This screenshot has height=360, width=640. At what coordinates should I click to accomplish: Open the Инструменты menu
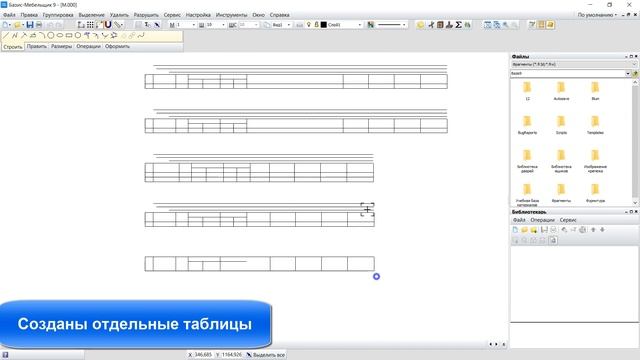[231, 15]
